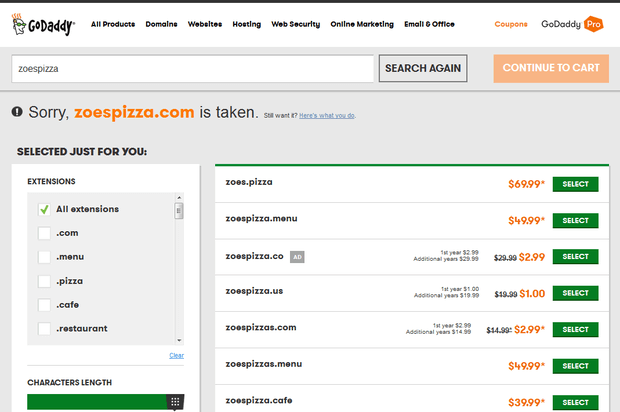Click the zoespizza.us domain name

pos(254,291)
